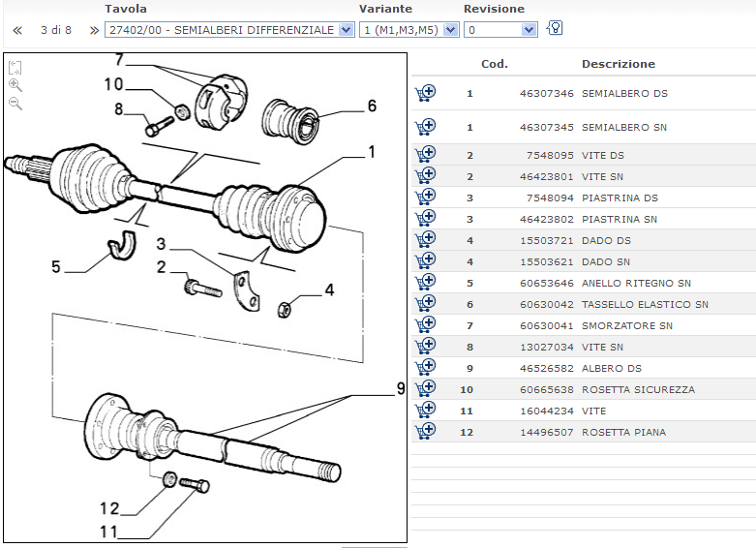Screen dimensions: 756x548
Task: Click description ANELLO RITEGNO SN
Action: [636, 283]
